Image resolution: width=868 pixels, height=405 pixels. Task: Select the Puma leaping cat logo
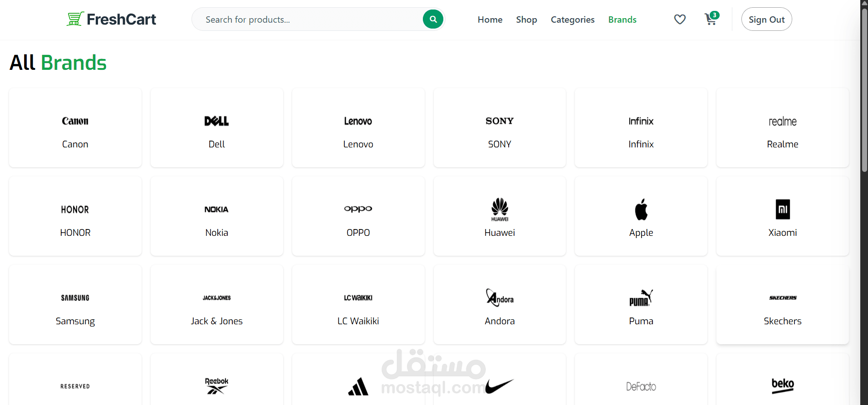coord(641,298)
